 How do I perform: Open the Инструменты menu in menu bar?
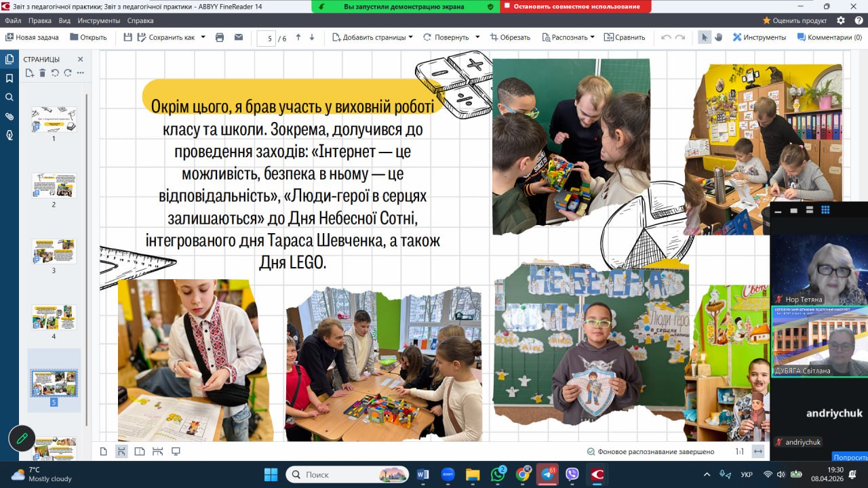point(99,20)
